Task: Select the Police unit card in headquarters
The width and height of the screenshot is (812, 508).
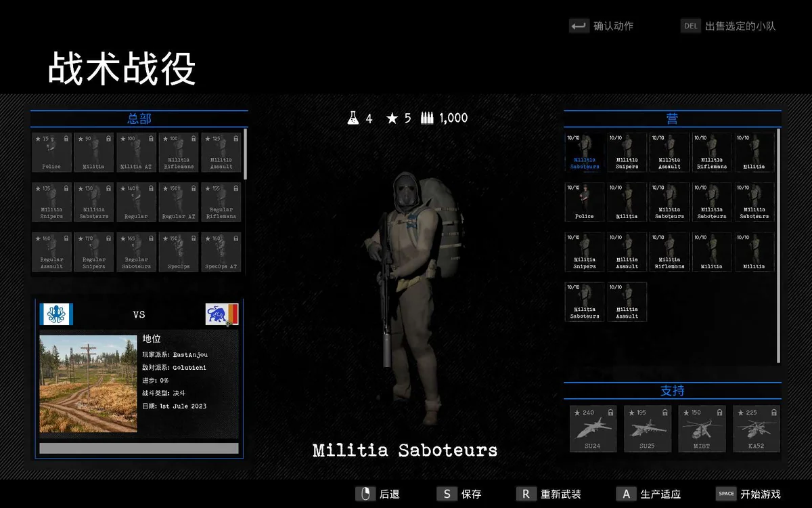Action: coord(51,152)
